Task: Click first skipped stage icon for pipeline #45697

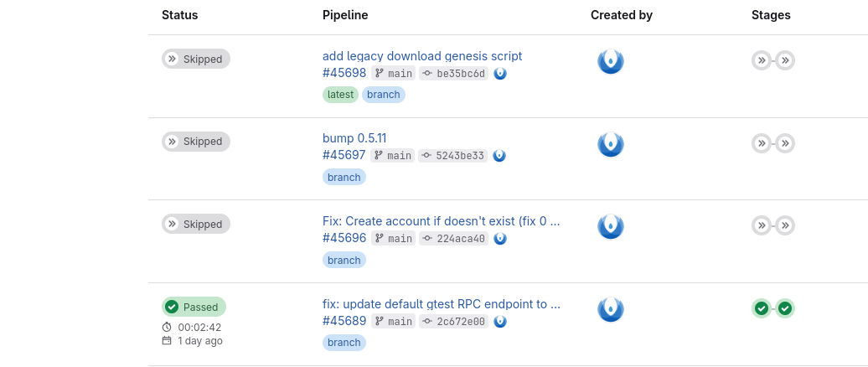Action: (761, 143)
